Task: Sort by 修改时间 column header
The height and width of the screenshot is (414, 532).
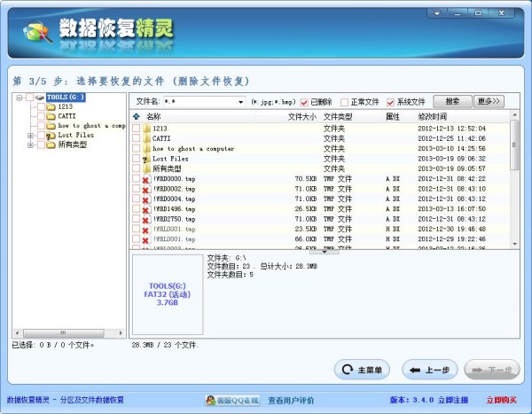Action: click(x=433, y=117)
